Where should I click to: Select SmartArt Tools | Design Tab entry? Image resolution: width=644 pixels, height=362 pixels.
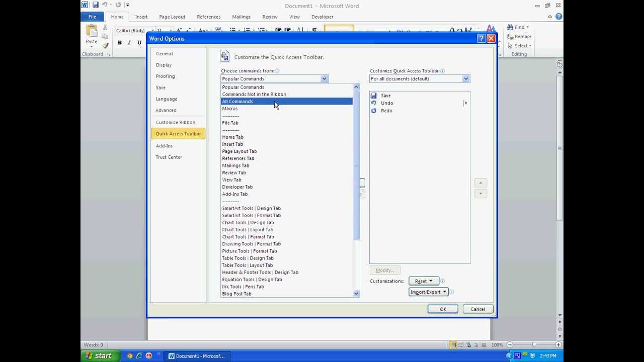(x=287, y=209)
